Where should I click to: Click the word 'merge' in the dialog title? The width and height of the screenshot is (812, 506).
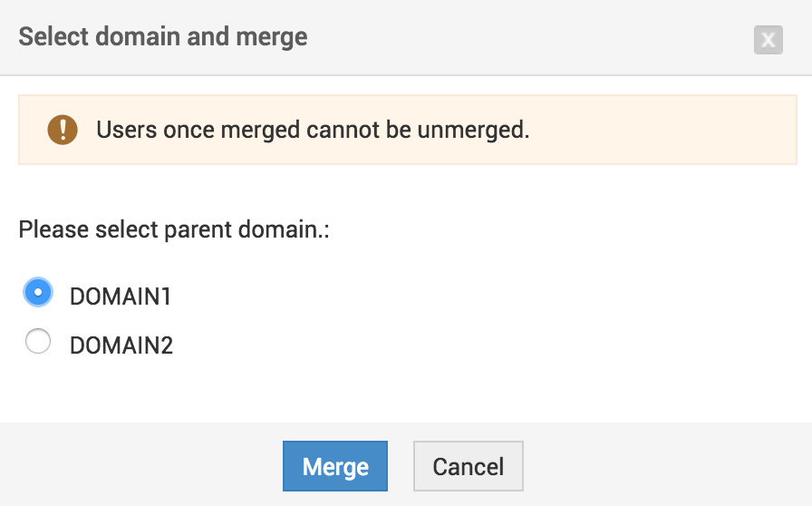tap(272, 37)
